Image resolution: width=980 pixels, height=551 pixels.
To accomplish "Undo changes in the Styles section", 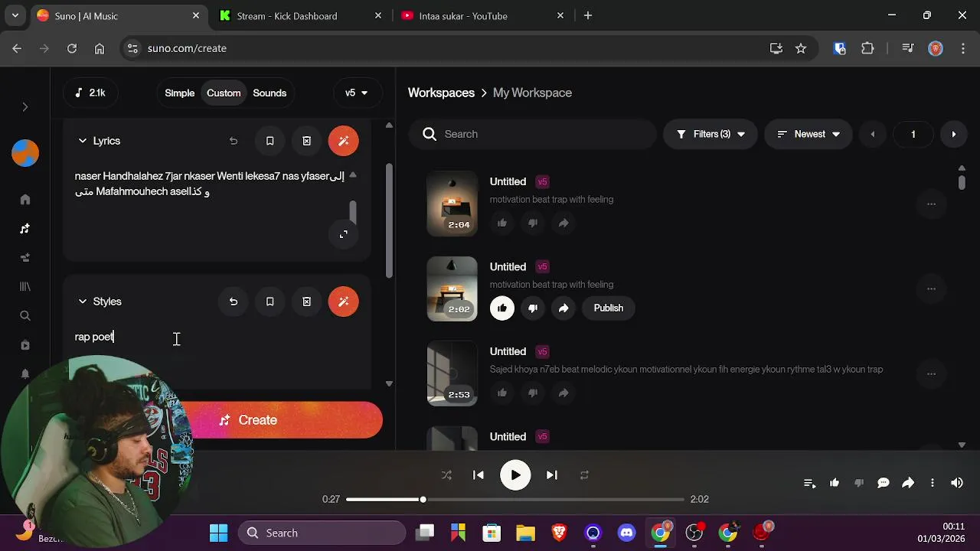I will [234, 302].
